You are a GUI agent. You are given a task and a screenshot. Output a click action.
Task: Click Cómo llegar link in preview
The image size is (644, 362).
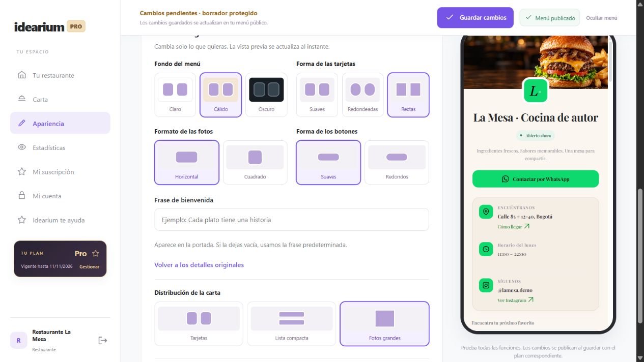pos(514,227)
